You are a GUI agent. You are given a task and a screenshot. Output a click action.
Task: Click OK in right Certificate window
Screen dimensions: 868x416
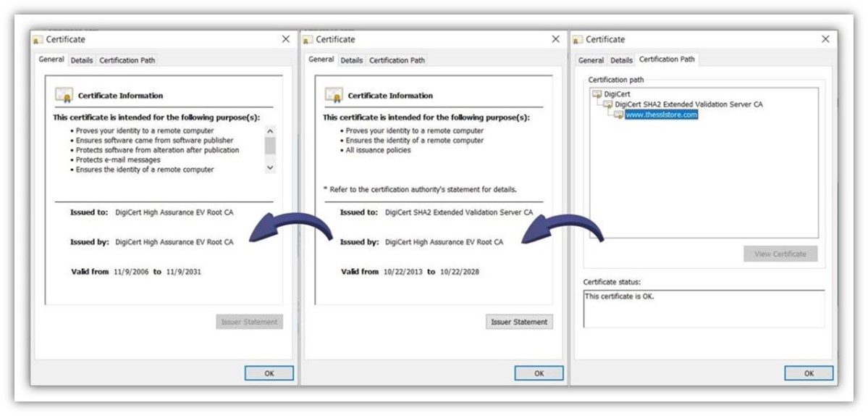[809, 373]
